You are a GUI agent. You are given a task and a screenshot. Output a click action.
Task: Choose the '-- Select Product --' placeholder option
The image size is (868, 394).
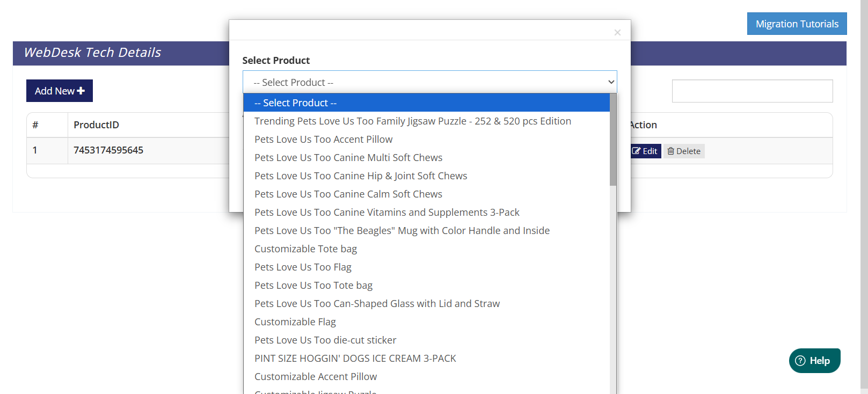[426, 103]
